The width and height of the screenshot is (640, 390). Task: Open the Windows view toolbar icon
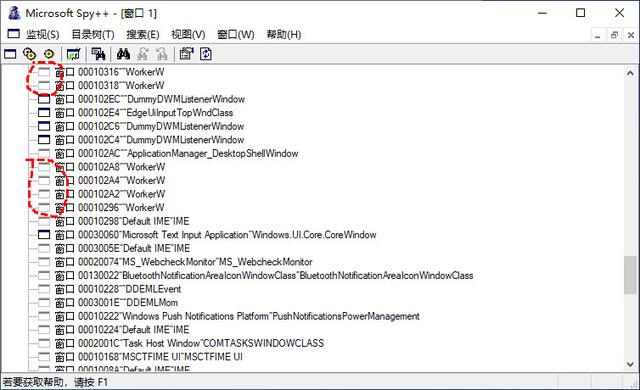10,54
